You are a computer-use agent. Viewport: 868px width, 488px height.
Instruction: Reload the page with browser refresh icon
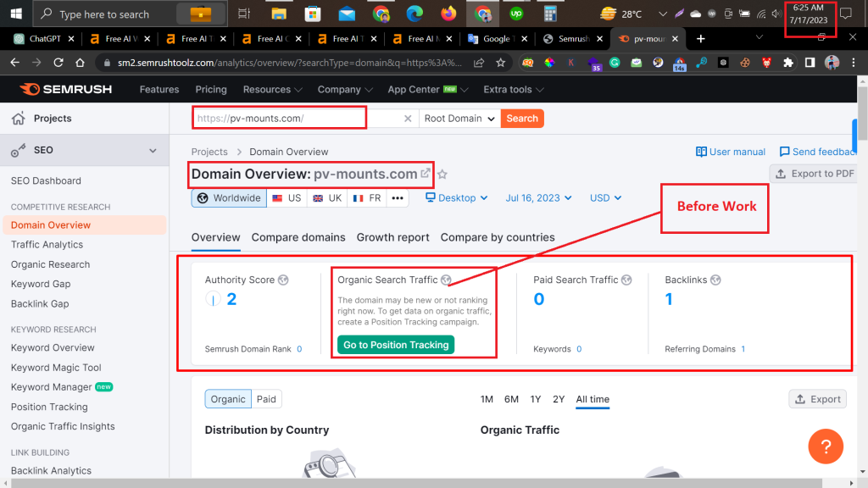pos(58,63)
